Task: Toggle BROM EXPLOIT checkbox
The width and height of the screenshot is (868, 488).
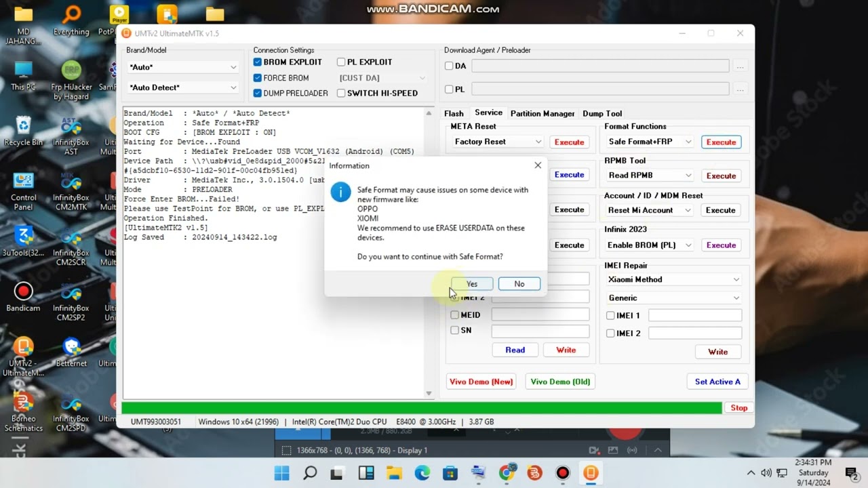Action: coord(258,62)
